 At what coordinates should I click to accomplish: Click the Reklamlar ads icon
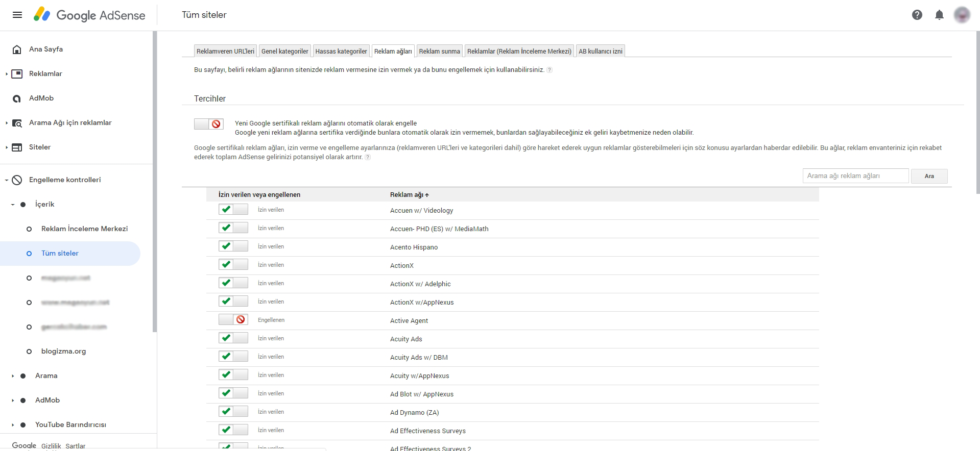pos(17,74)
